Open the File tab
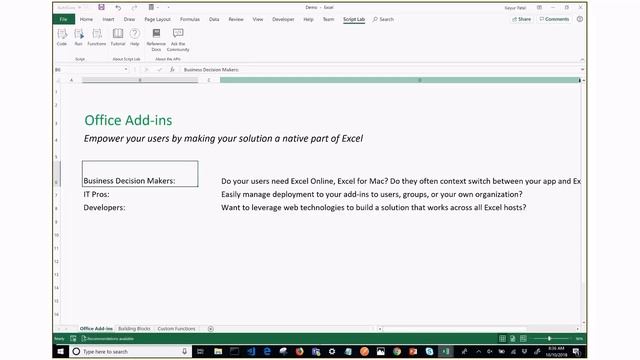Viewport: 640px width, 360px height. 64,19
